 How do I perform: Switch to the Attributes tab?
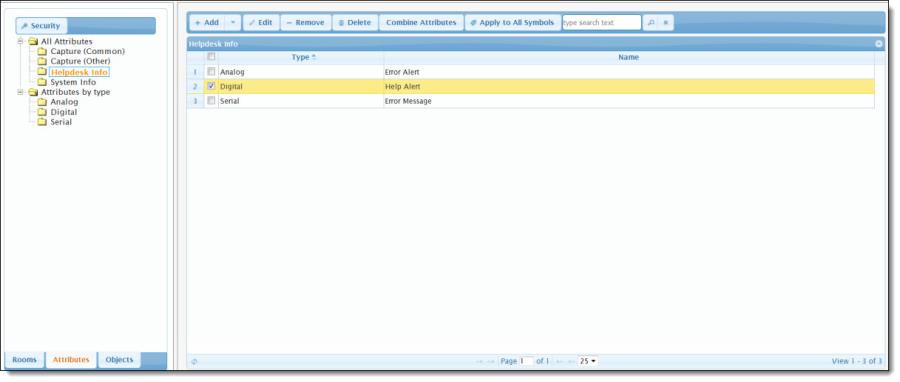[x=71, y=360]
